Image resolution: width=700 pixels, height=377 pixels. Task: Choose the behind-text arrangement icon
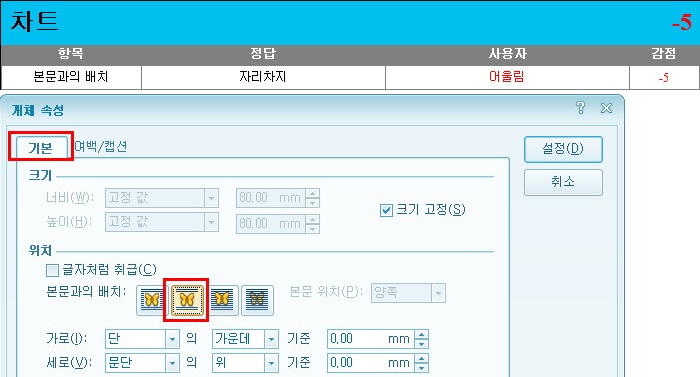(257, 300)
